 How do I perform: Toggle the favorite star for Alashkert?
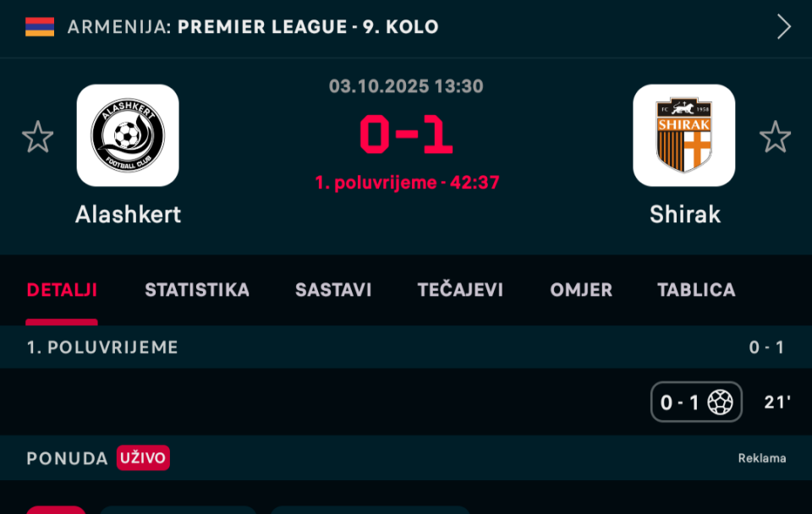click(x=38, y=137)
